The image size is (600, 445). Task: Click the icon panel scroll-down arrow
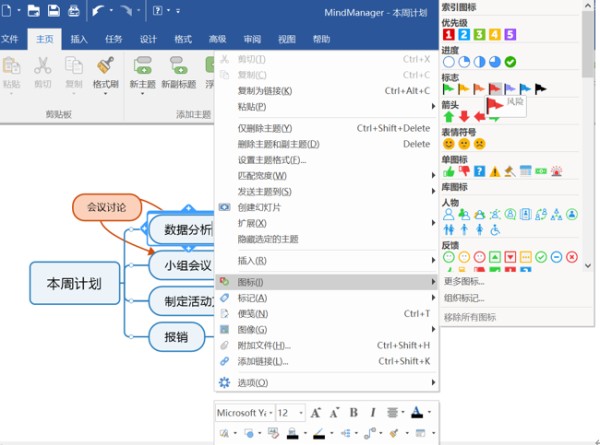click(588, 265)
